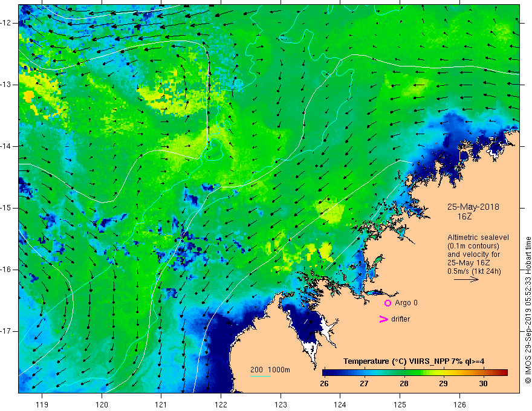Screen dimensions: 532x411
Task: Click the latitude axis label -13
Action: click(x=6, y=85)
